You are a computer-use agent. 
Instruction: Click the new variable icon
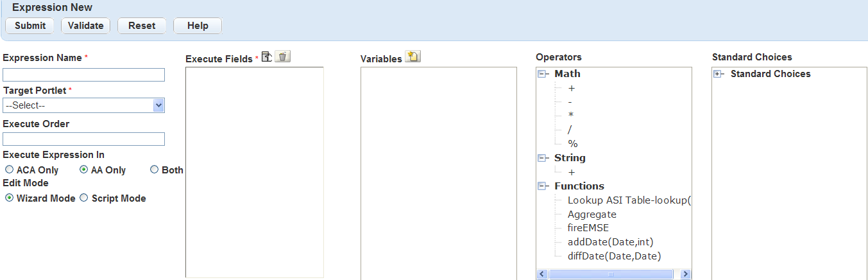(x=413, y=57)
